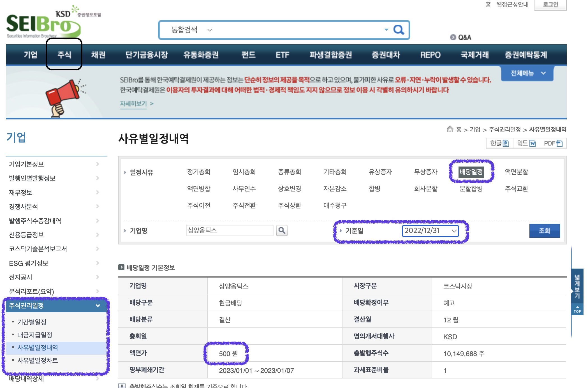Click company name search magnifier icon
Image resolution: width=588 pixels, height=388 pixels.
[282, 230]
